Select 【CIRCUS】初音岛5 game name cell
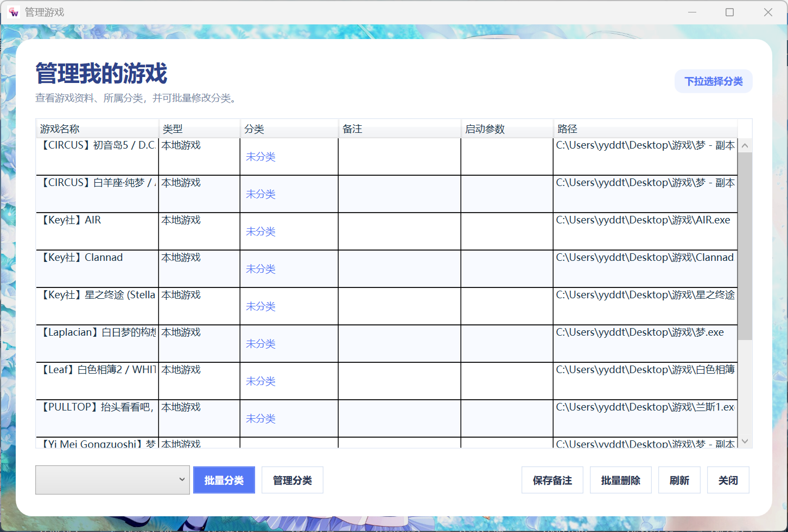Image resolution: width=788 pixels, height=532 pixels. [x=97, y=157]
